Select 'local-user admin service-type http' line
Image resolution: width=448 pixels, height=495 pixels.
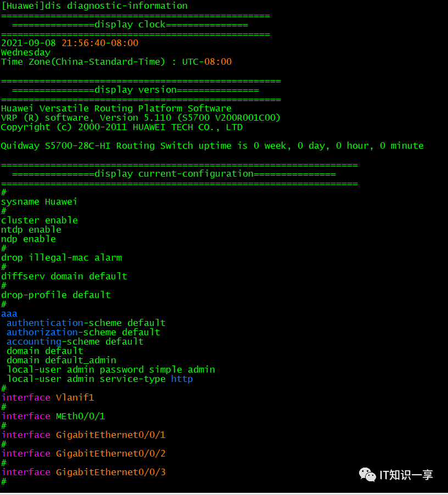tap(100, 379)
